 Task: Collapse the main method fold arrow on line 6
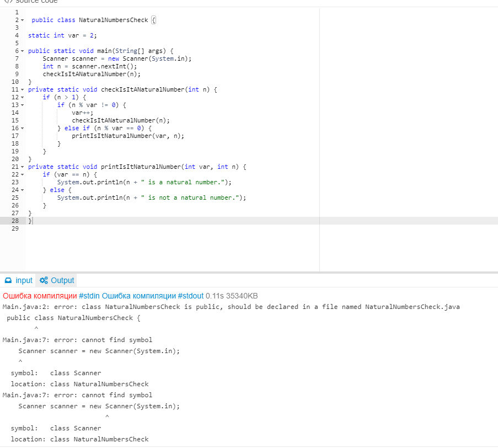point(22,51)
